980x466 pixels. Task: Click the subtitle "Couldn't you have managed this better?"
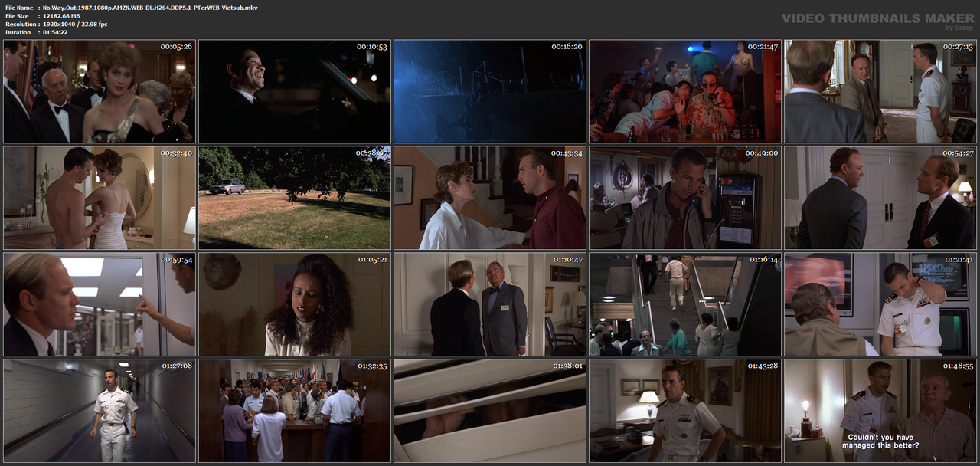(x=880, y=441)
